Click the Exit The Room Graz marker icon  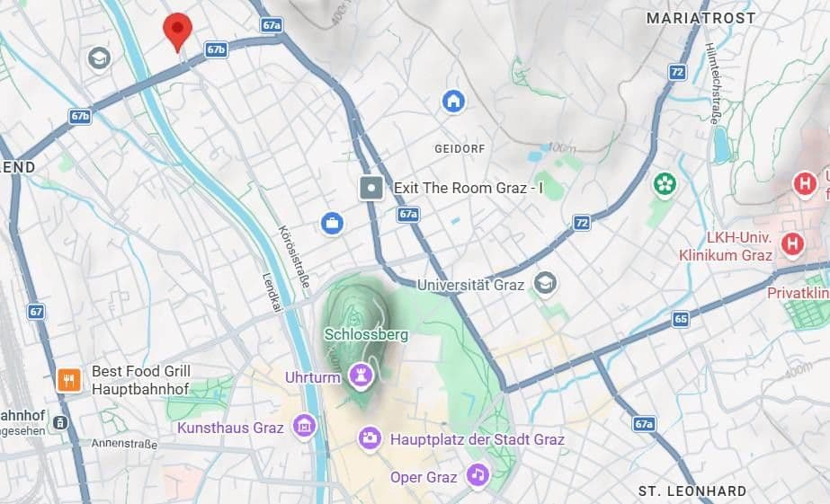(x=371, y=188)
